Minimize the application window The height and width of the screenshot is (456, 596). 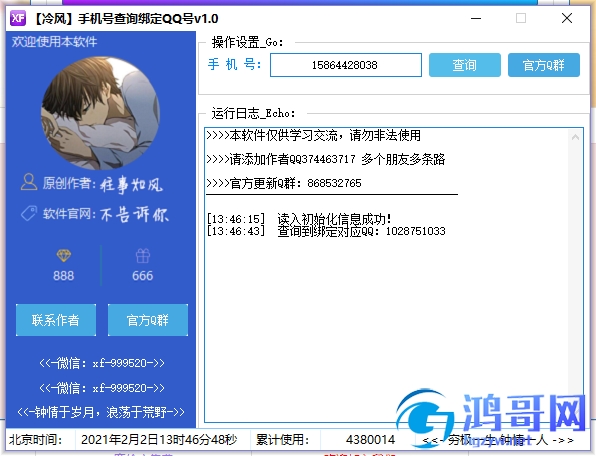pyautogui.click(x=476, y=18)
